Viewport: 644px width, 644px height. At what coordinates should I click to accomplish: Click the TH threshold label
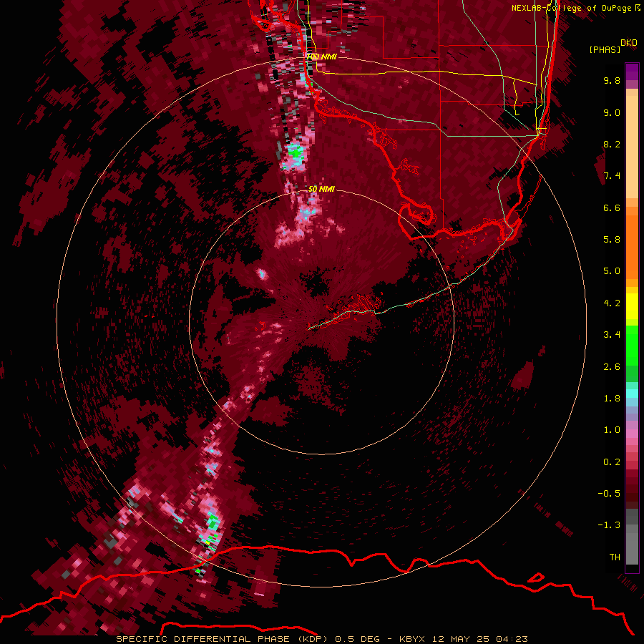pyautogui.click(x=615, y=557)
